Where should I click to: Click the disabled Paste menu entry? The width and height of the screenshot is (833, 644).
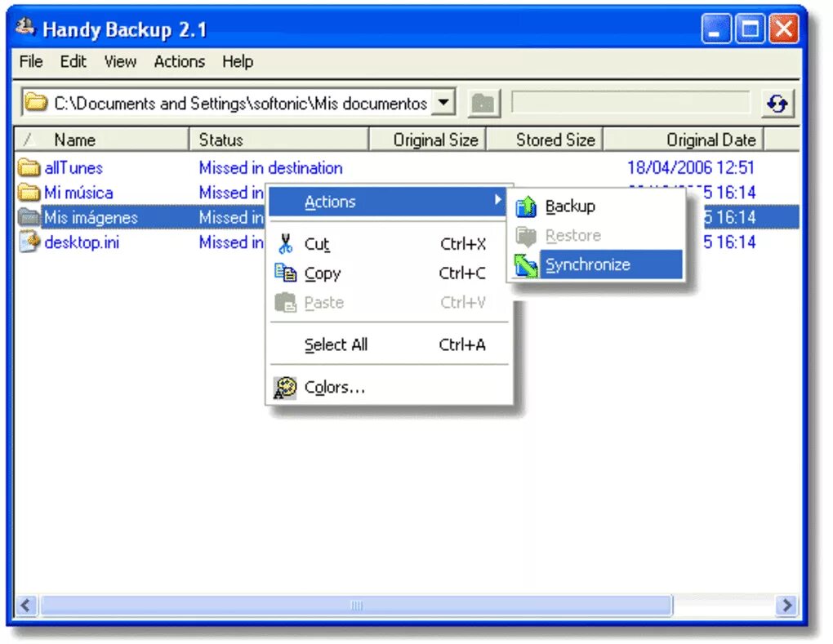(389, 302)
